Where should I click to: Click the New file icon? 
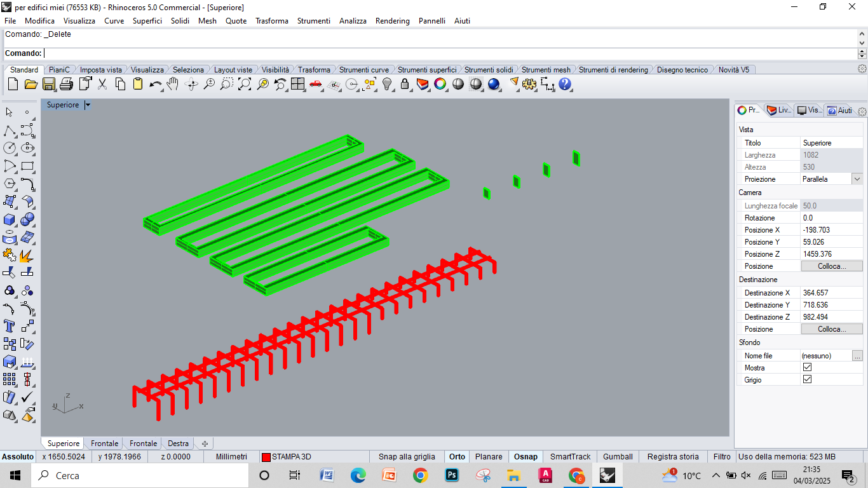(13, 84)
